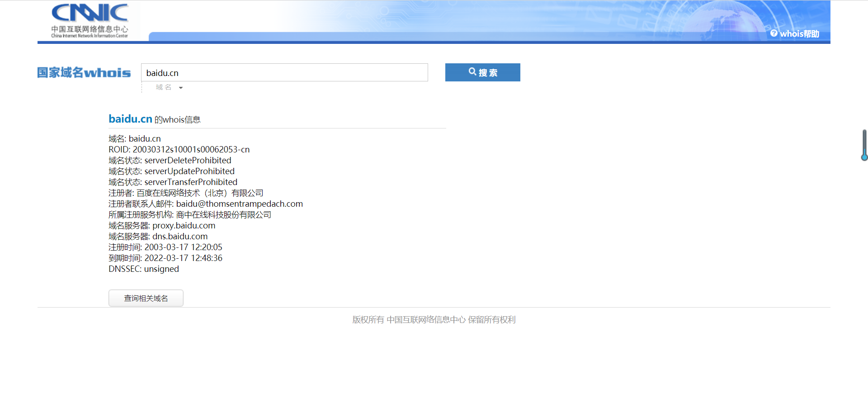Viewport: 868px width, 408px height.
Task: Click name server proxy.baidu.com line
Action: pos(162,226)
